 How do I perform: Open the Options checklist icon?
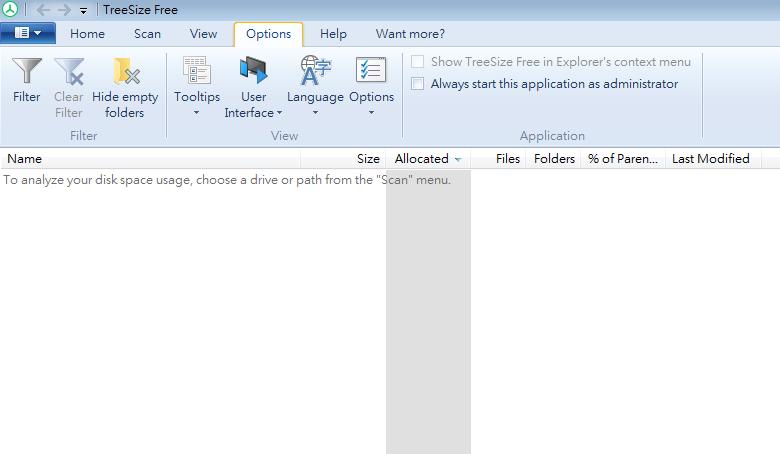tap(371, 70)
